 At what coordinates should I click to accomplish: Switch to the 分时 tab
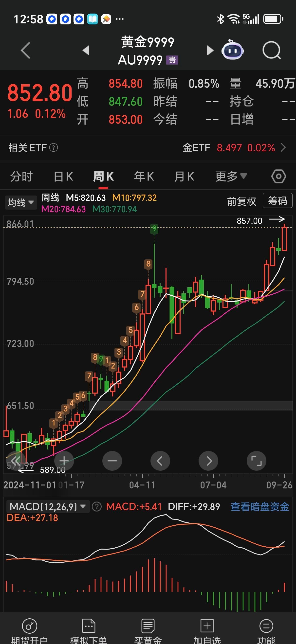pos(21,177)
